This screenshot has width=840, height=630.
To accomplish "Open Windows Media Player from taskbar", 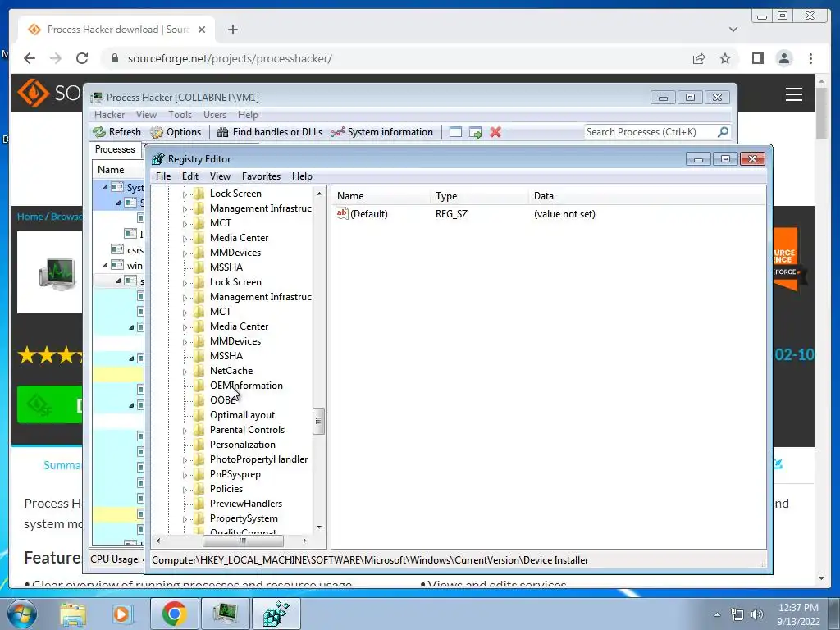I will (121, 614).
